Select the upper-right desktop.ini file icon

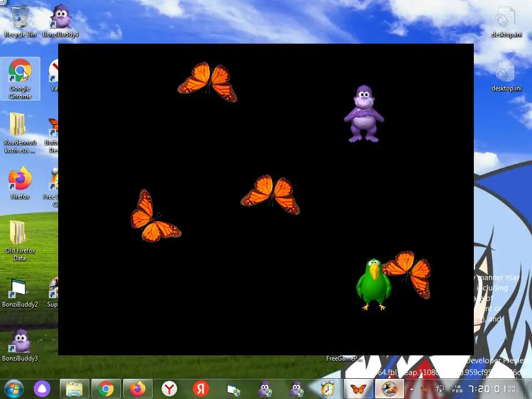pos(506,21)
